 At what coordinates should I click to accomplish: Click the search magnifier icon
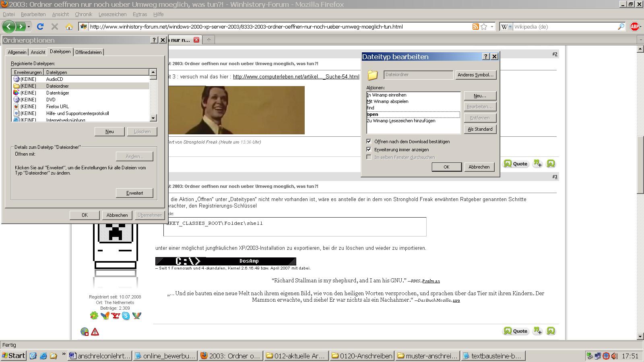(x=621, y=27)
